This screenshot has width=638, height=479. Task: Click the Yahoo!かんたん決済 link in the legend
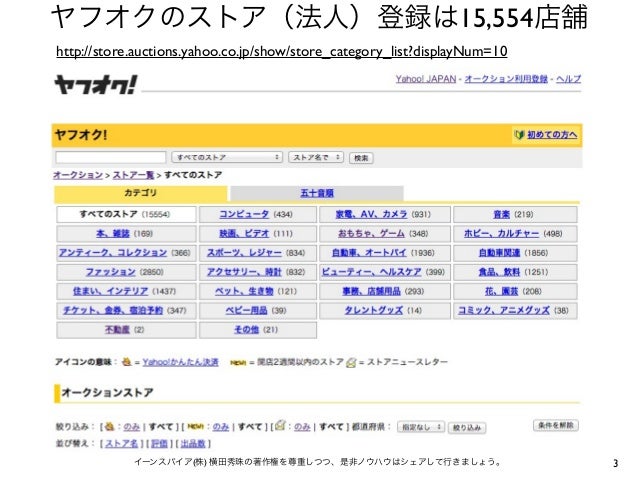(x=180, y=362)
